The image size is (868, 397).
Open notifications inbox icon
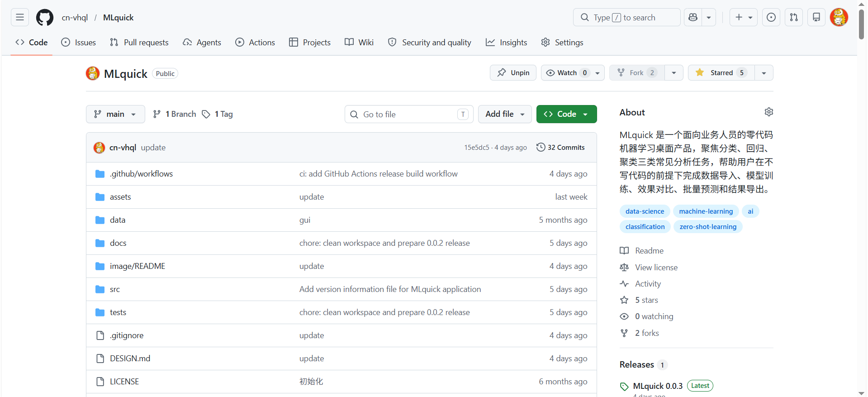(816, 17)
